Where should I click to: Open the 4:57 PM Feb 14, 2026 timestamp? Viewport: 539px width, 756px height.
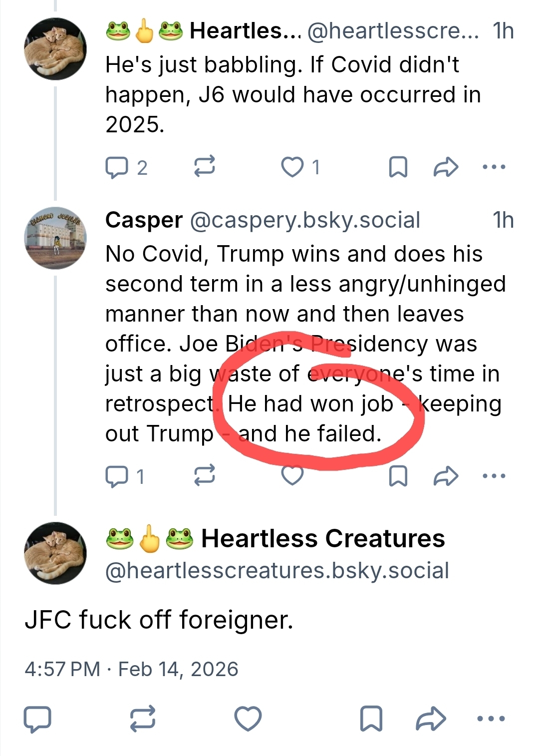coord(131,669)
